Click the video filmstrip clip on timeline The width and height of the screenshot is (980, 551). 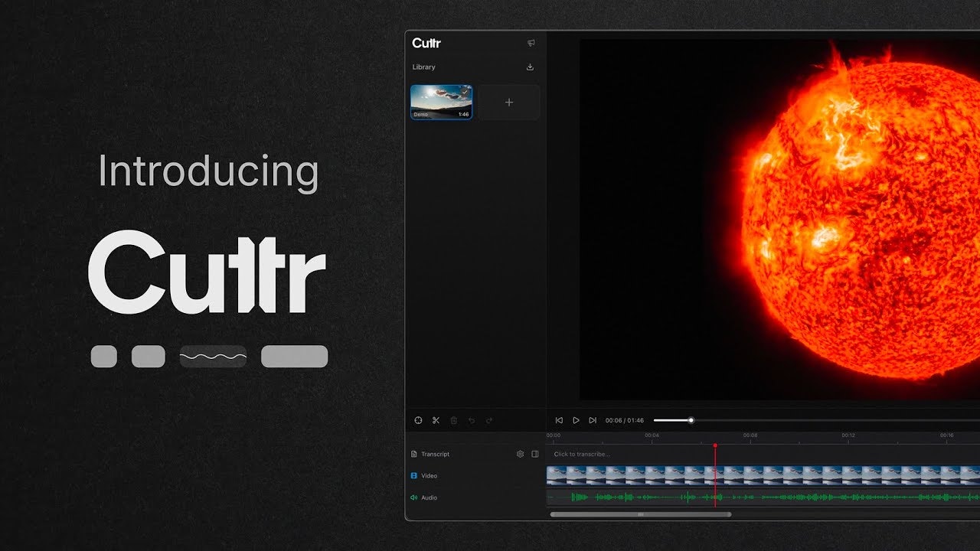click(763, 475)
